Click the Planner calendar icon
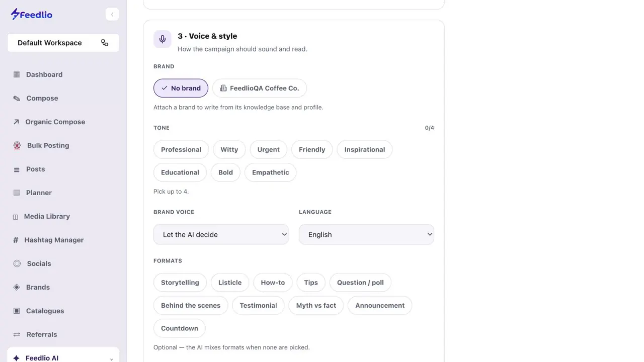Screen dimensions: 644x362 [x=17, y=193]
